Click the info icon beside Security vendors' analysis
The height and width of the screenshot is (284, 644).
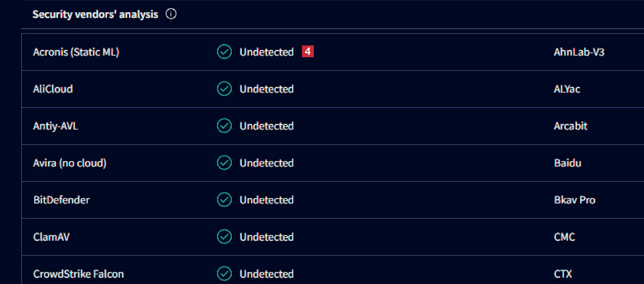pos(171,14)
